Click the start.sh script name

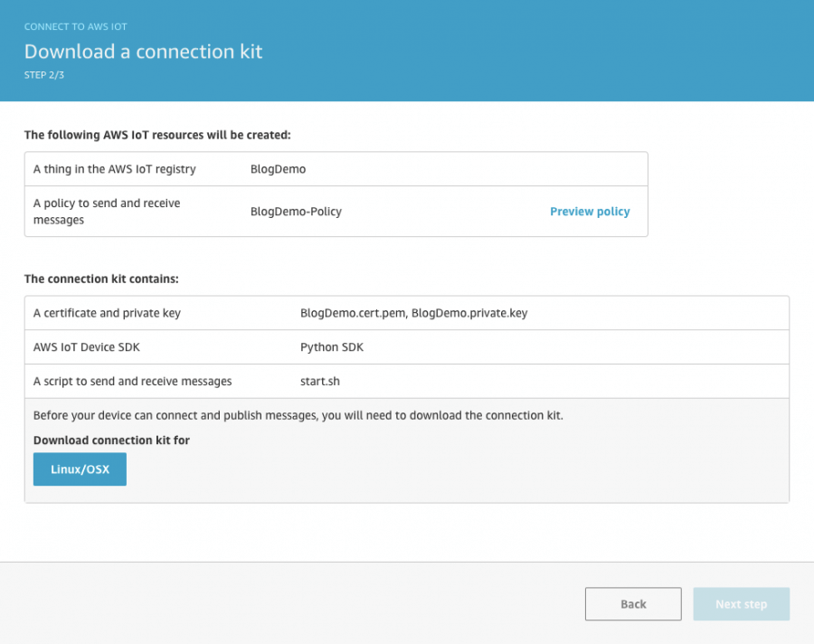(x=320, y=381)
